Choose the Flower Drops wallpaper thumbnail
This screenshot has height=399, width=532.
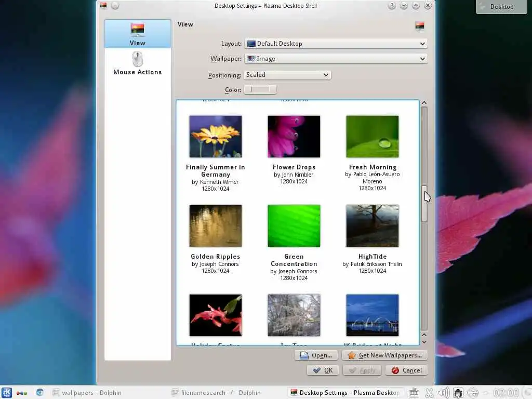(x=294, y=137)
